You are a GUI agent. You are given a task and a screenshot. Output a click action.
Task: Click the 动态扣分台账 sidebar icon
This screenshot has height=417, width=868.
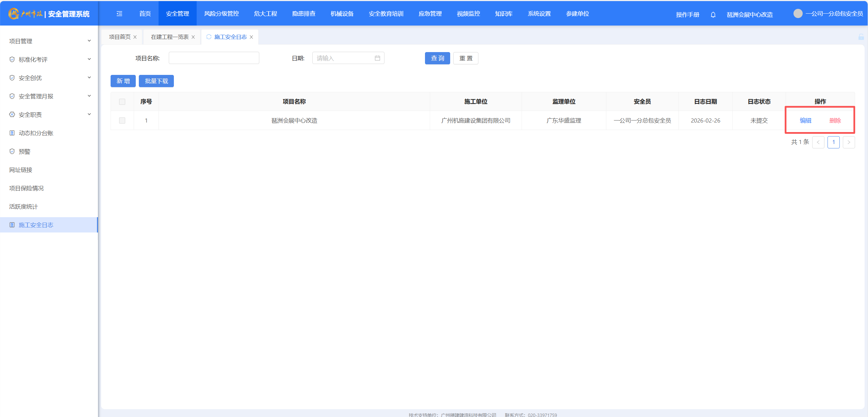coord(12,133)
